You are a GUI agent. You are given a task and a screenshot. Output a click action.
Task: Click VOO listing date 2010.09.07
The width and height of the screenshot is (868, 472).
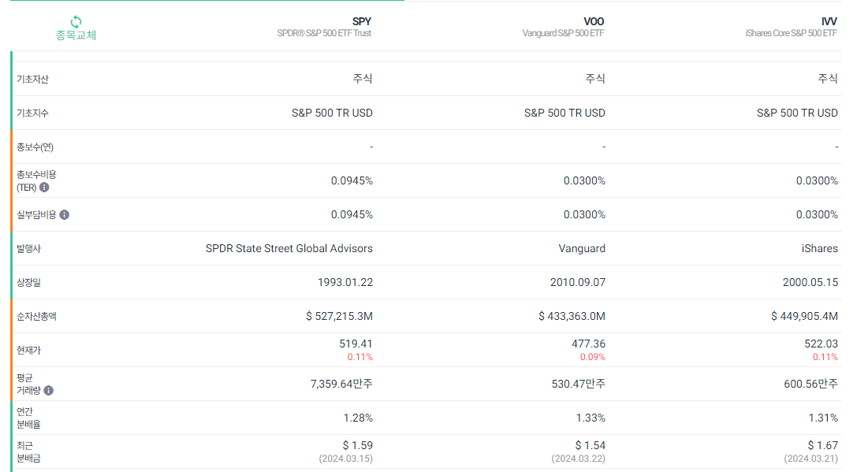point(578,283)
